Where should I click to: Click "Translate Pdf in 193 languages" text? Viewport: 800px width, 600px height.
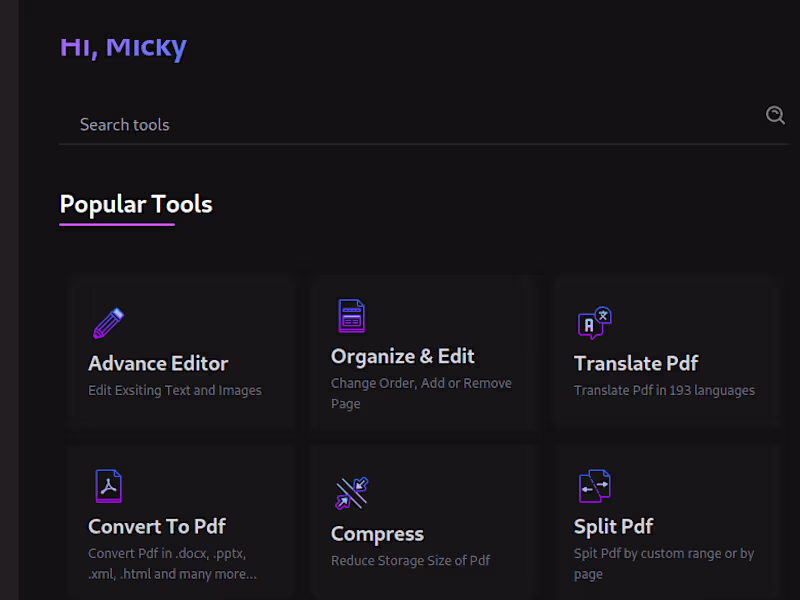[664, 390]
